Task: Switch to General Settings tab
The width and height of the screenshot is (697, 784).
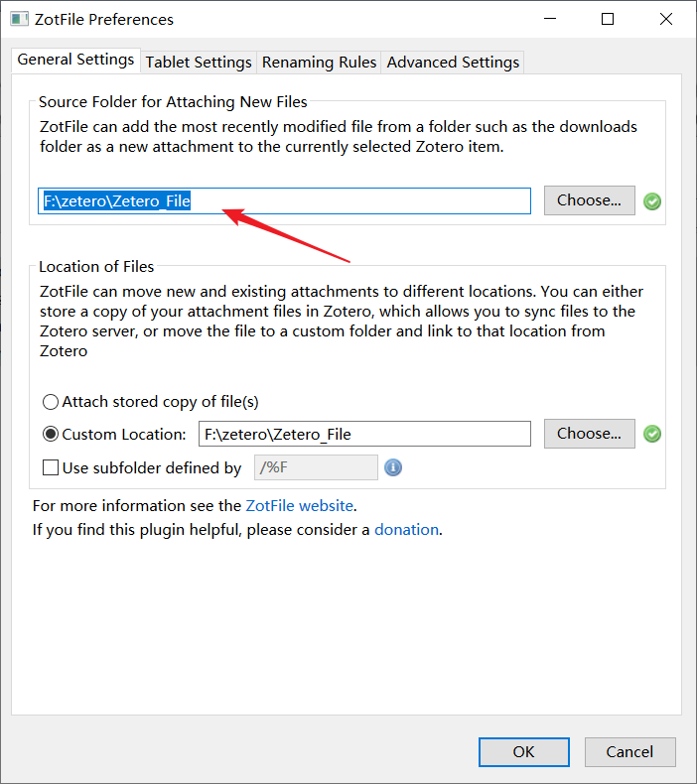Action: point(75,60)
